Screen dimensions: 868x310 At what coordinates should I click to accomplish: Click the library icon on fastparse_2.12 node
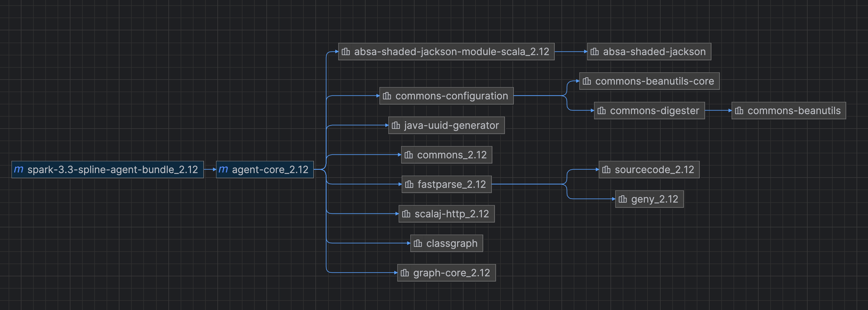coord(409,184)
